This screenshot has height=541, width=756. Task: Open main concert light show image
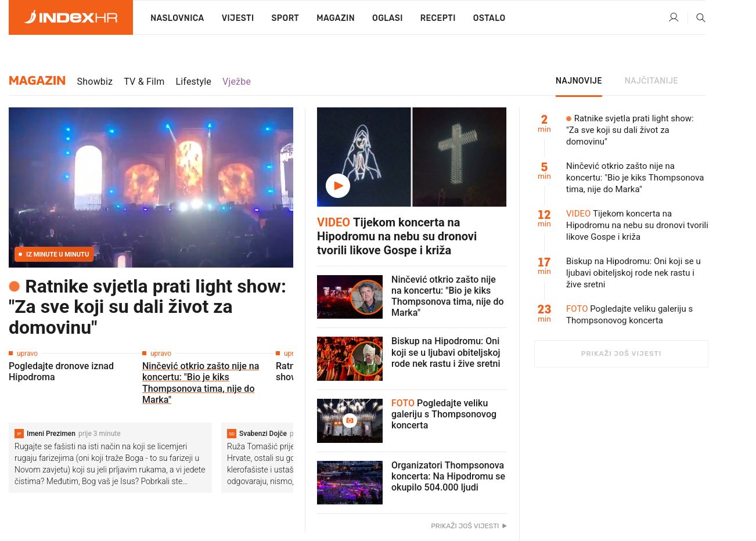151,187
